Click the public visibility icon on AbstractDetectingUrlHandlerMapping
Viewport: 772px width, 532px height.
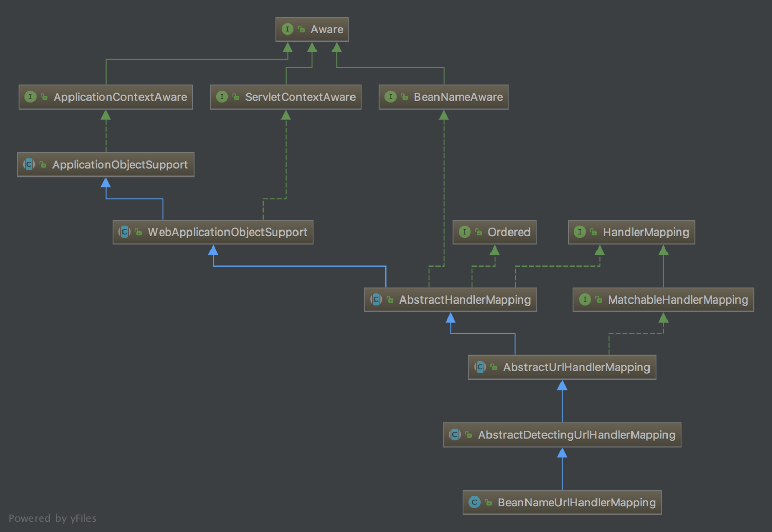pos(469,435)
